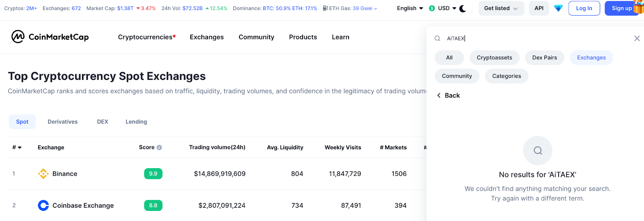This screenshot has width=644, height=221.
Task: Click Binance volume $14,869,919,609
Action: pyautogui.click(x=220, y=174)
